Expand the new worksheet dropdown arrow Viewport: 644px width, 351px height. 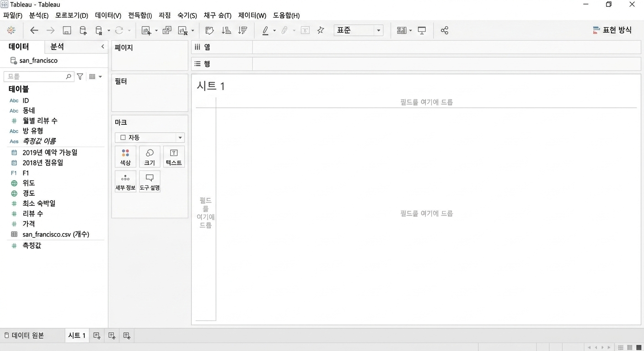[156, 31]
